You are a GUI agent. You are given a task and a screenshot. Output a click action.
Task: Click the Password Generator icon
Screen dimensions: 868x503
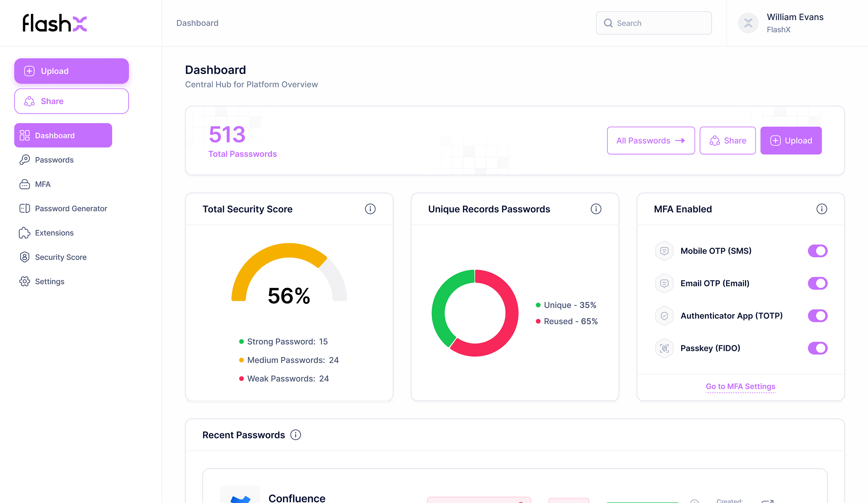(x=25, y=209)
